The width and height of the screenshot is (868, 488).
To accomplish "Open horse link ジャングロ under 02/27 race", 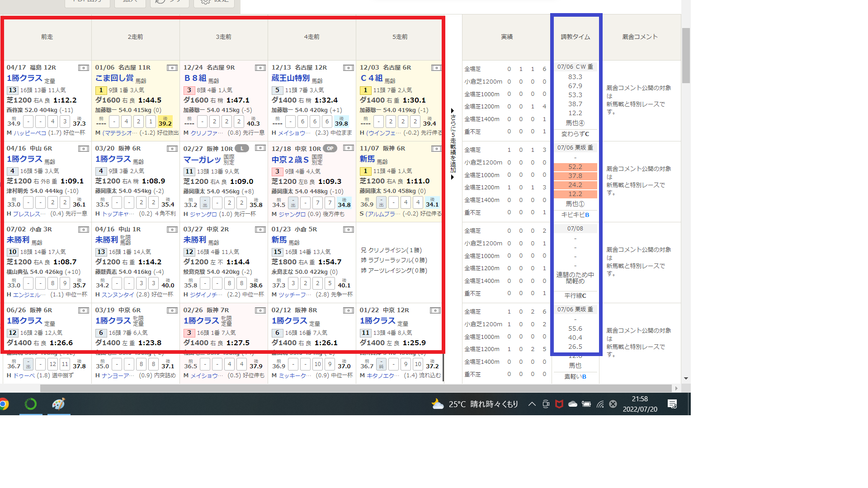I will [203, 214].
